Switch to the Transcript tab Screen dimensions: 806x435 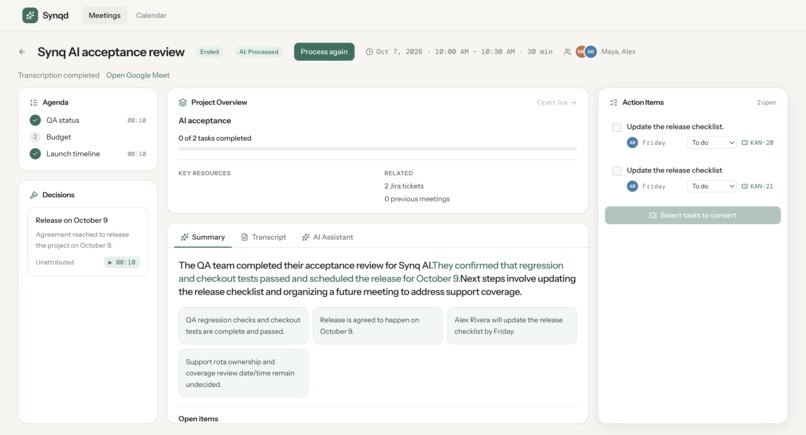[x=264, y=237]
